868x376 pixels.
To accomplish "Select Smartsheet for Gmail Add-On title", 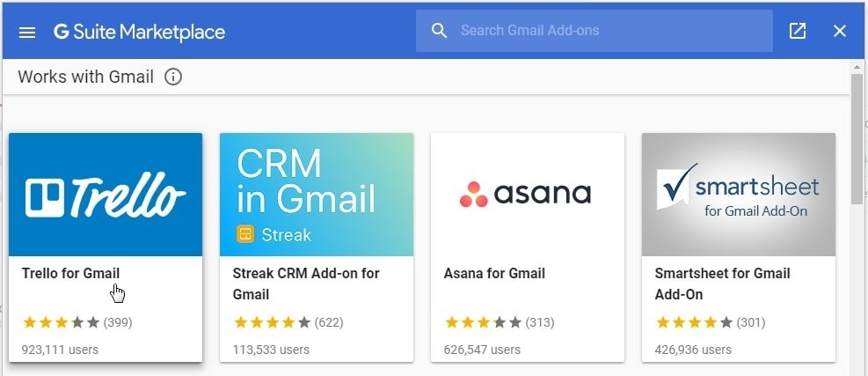I will tap(722, 284).
